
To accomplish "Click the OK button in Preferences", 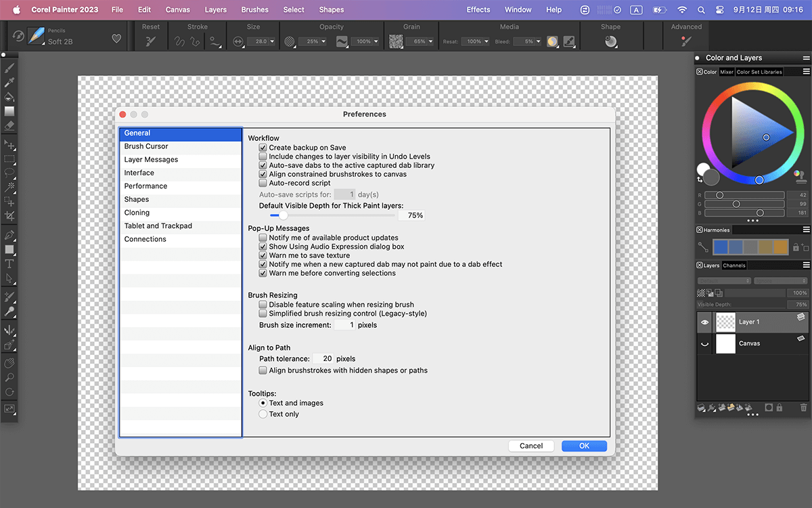I will point(584,446).
